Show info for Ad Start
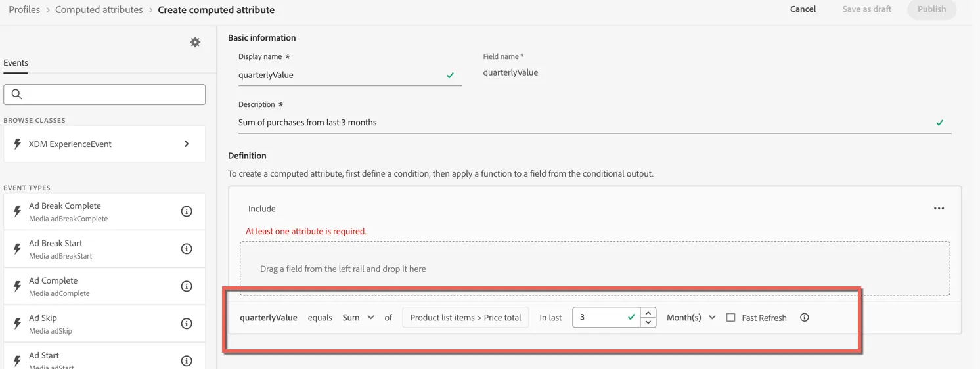The height and width of the screenshot is (369, 980). [x=187, y=360]
